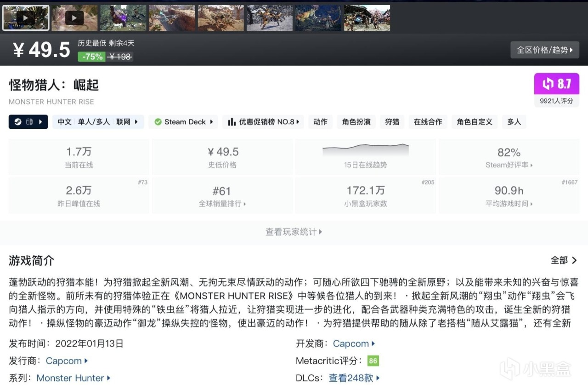Select the 角色扮演 tag
588x390 pixels.
[356, 122]
